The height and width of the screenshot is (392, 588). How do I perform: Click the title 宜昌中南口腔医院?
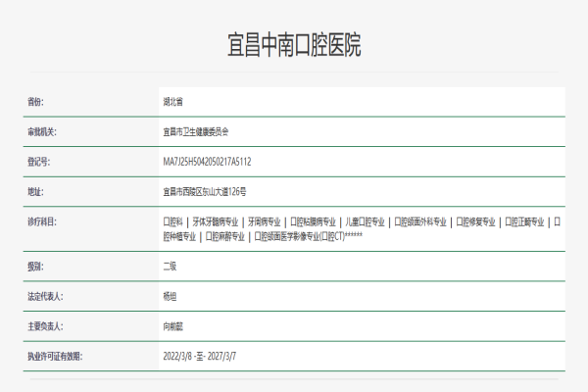coord(294,45)
